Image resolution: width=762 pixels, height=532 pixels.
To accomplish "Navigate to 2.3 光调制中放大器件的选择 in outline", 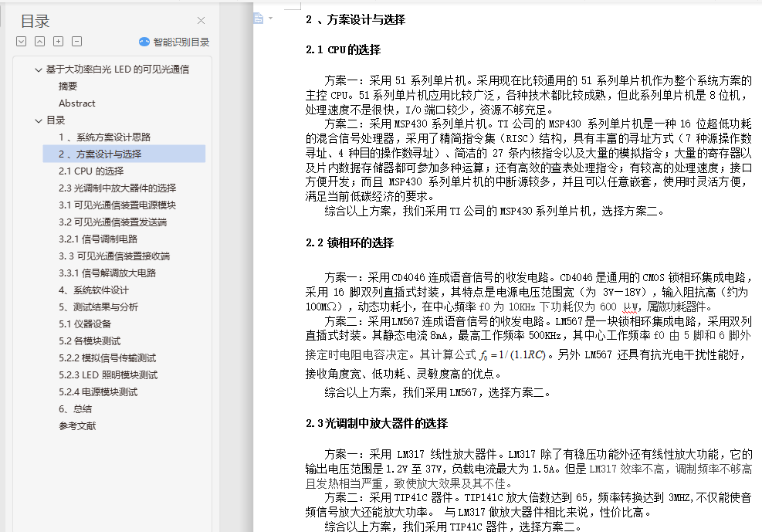I will tap(117, 188).
